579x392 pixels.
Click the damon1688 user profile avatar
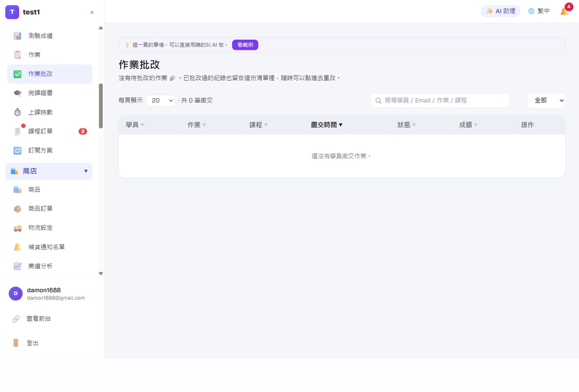point(16,294)
